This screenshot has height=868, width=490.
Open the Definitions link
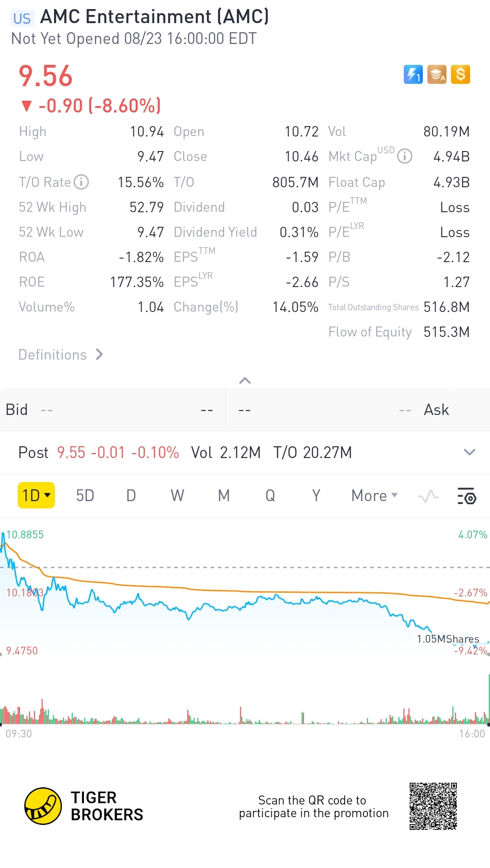click(61, 355)
